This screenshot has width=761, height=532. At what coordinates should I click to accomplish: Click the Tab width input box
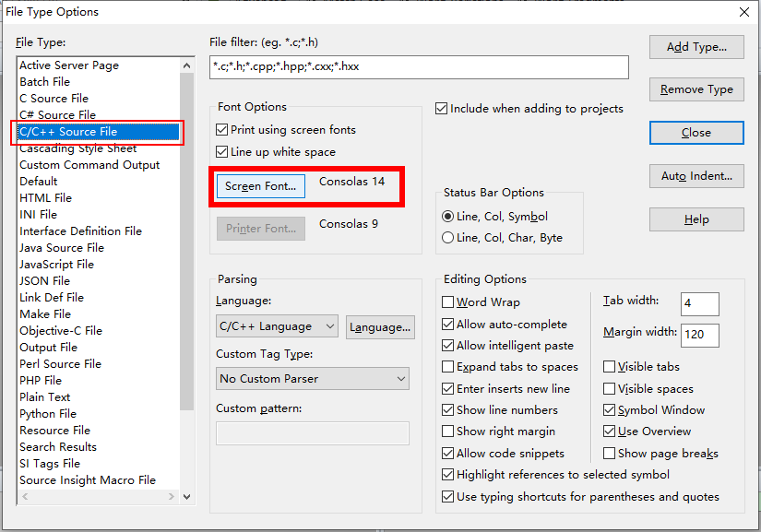[x=698, y=304]
